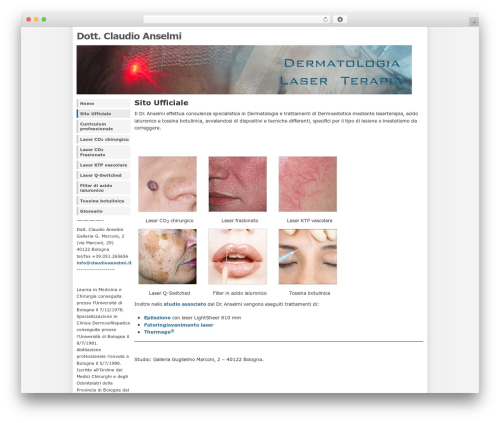
Task: Open Laser KTP vascolare menu item
Action: 104,165
